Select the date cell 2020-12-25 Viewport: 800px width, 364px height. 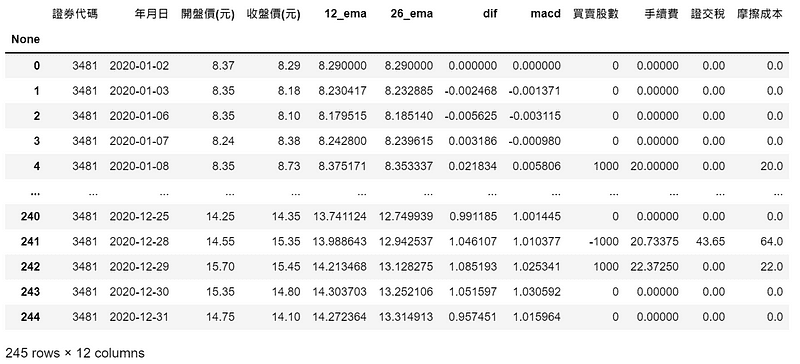(139, 216)
